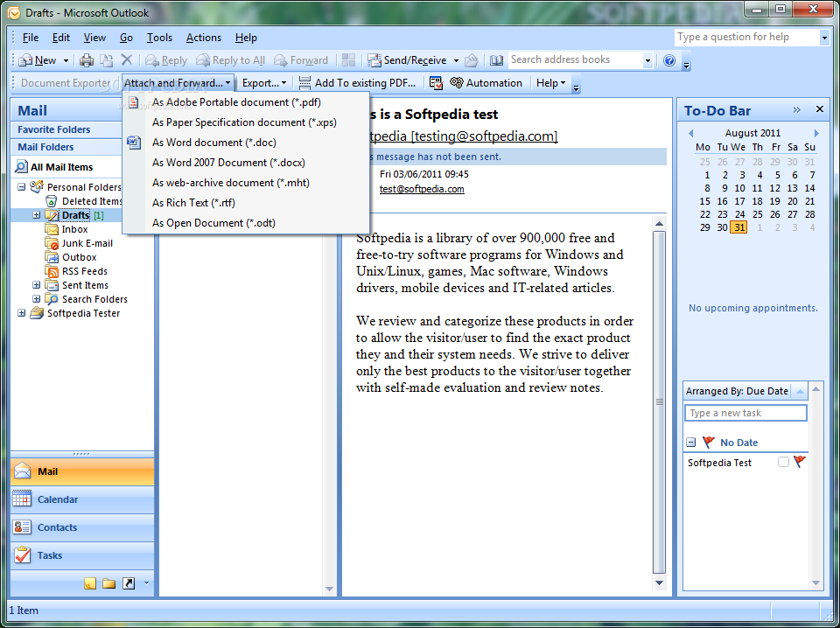Go to previous month in calendar
Screen dimensions: 840x628
pos(690,133)
